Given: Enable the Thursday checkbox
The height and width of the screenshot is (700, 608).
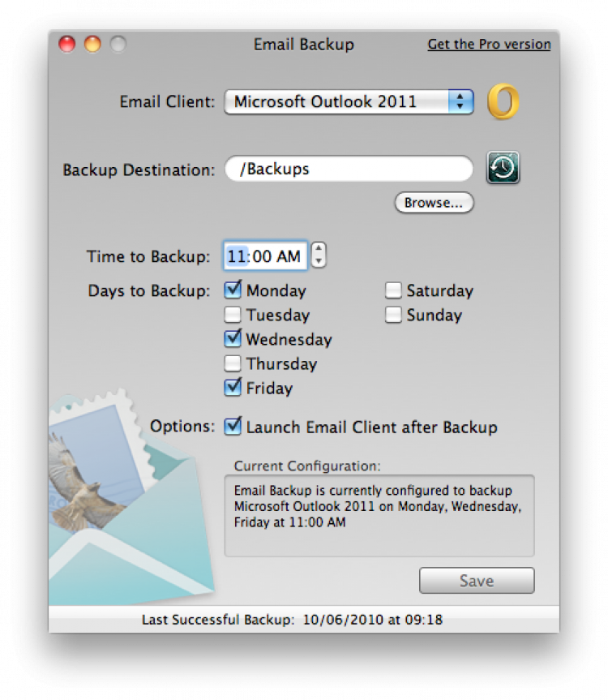Looking at the screenshot, I should tap(233, 363).
